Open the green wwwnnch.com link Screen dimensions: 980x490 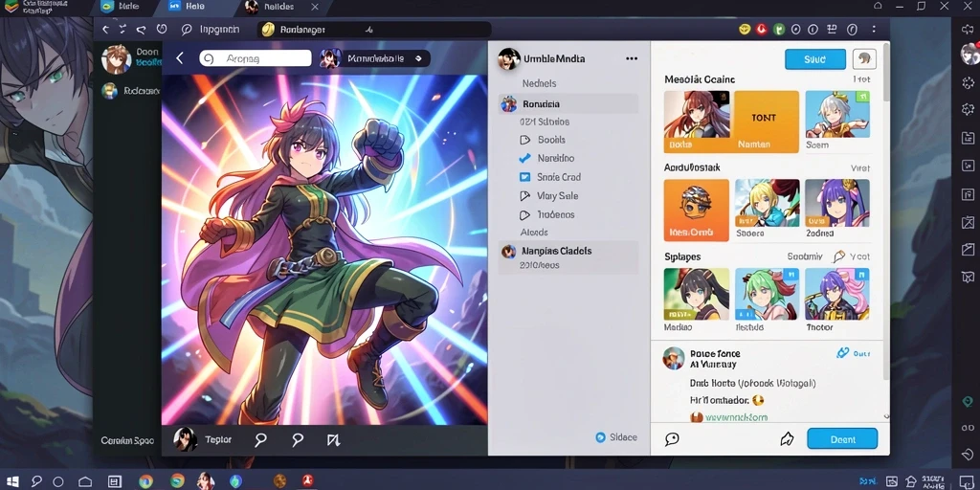click(736, 417)
